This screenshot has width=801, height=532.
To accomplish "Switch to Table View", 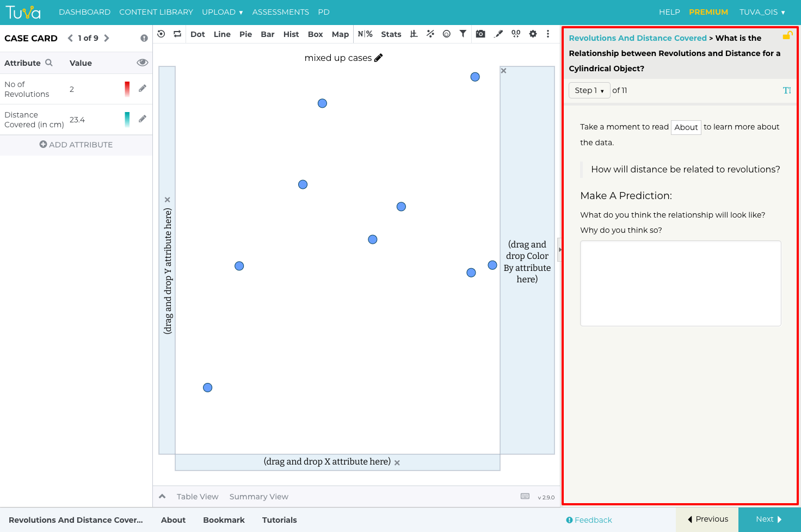I will point(198,497).
